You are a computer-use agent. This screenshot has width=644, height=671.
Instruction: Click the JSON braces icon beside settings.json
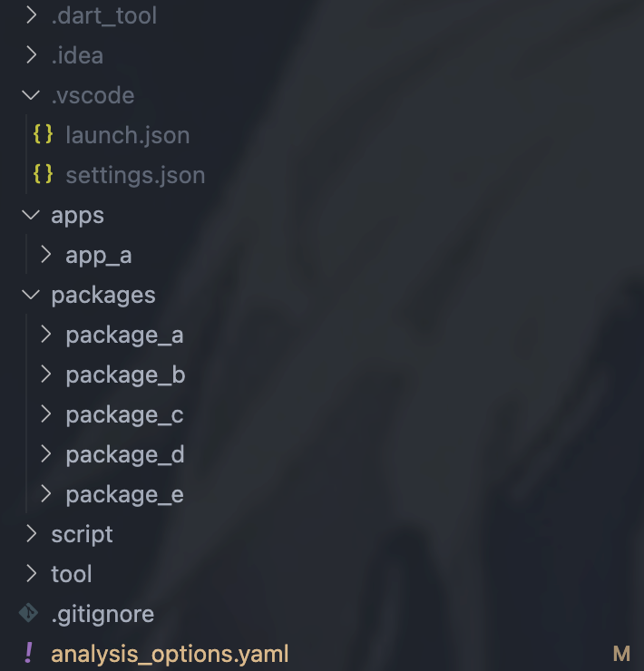click(x=43, y=175)
